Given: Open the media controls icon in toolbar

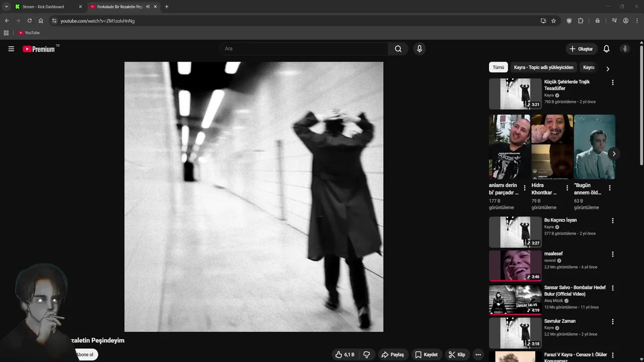Looking at the screenshot, I should (614, 21).
